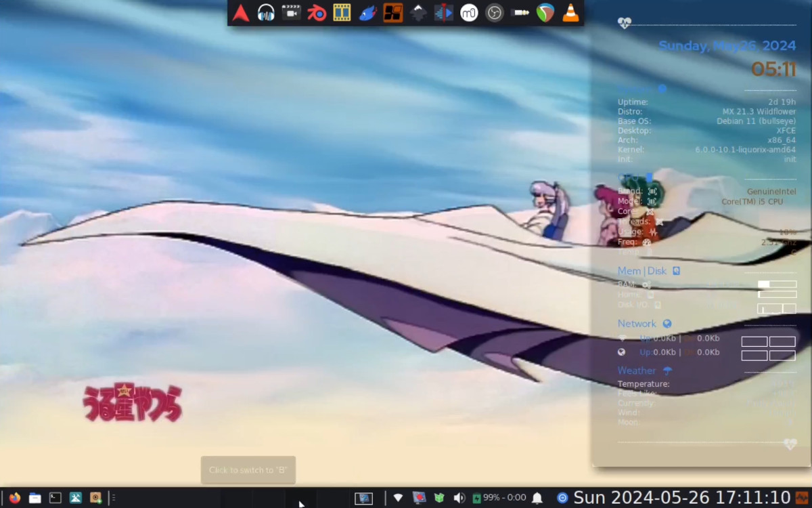The height and width of the screenshot is (508, 812).
Task: Click the green package updater tray icon
Action: point(439,498)
